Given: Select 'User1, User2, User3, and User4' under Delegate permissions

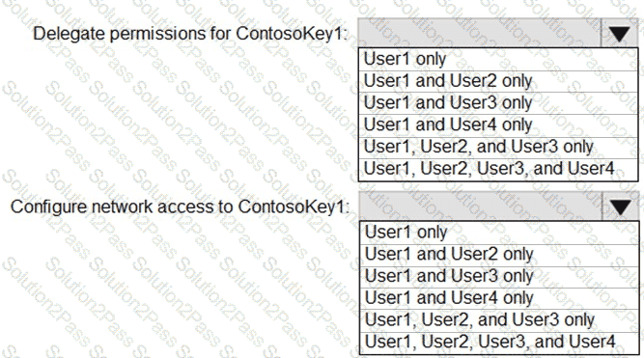Looking at the screenshot, I should [498, 169].
